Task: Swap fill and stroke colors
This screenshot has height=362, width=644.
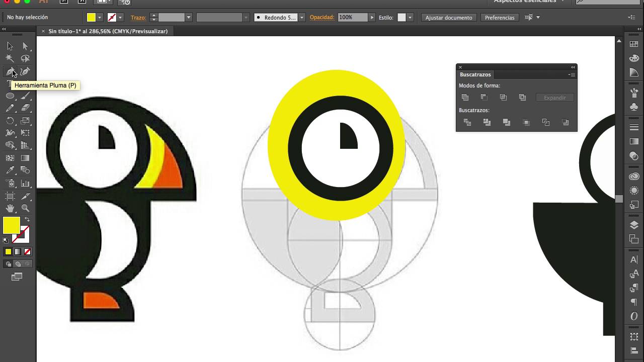Action: tap(27, 219)
